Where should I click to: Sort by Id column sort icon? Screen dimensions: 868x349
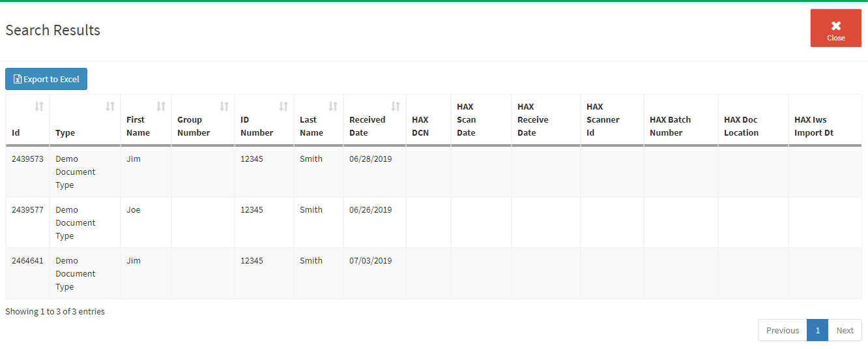pyautogui.click(x=39, y=106)
